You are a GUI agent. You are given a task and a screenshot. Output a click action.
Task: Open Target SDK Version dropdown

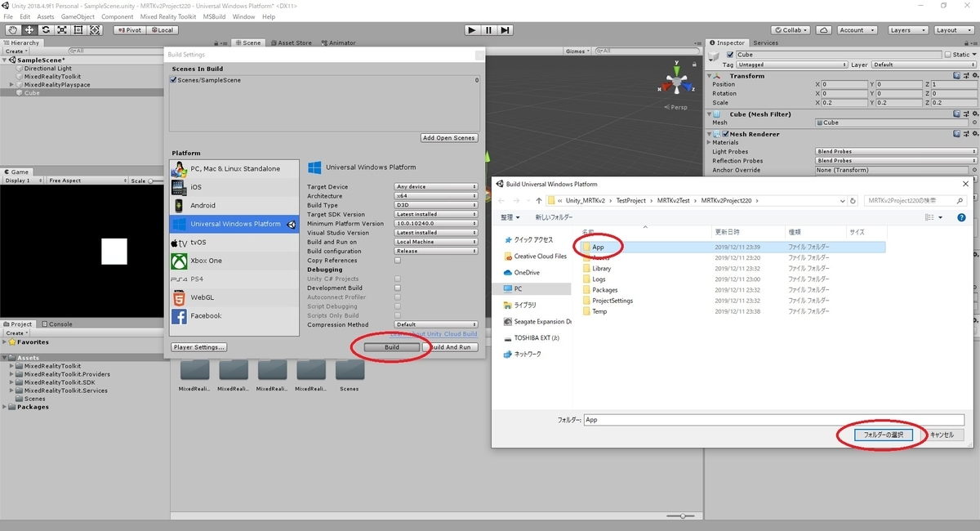click(436, 214)
